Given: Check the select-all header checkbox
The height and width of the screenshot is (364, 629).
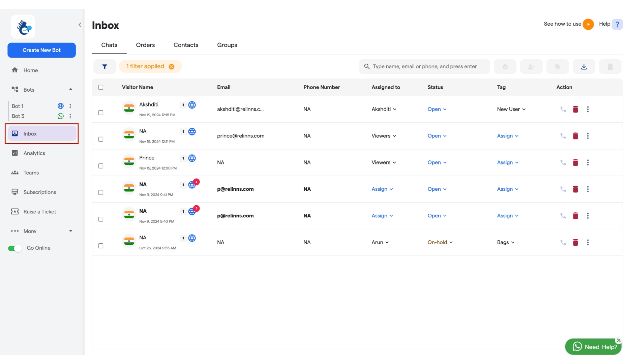Looking at the screenshot, I should pyautogui.click(x=101, y=87).
